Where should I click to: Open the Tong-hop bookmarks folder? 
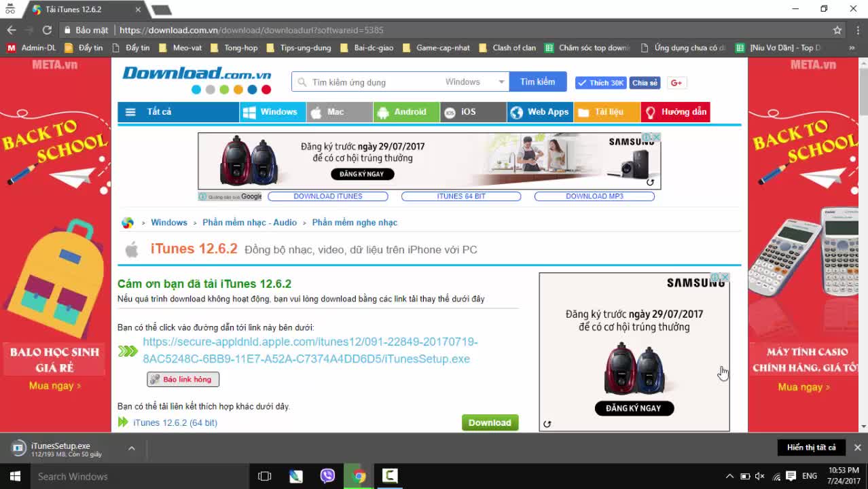pos(234,48)
